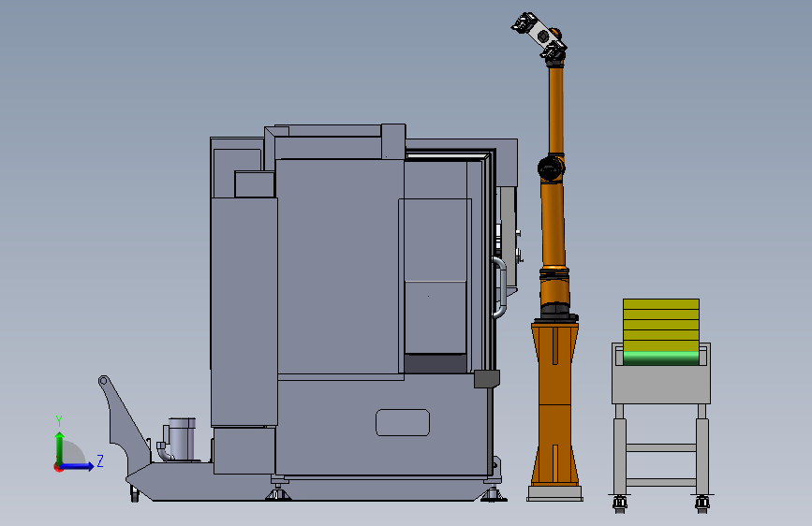
Task: Click the small caster under the conveyor tank
Action: click(x=135, y=494)
